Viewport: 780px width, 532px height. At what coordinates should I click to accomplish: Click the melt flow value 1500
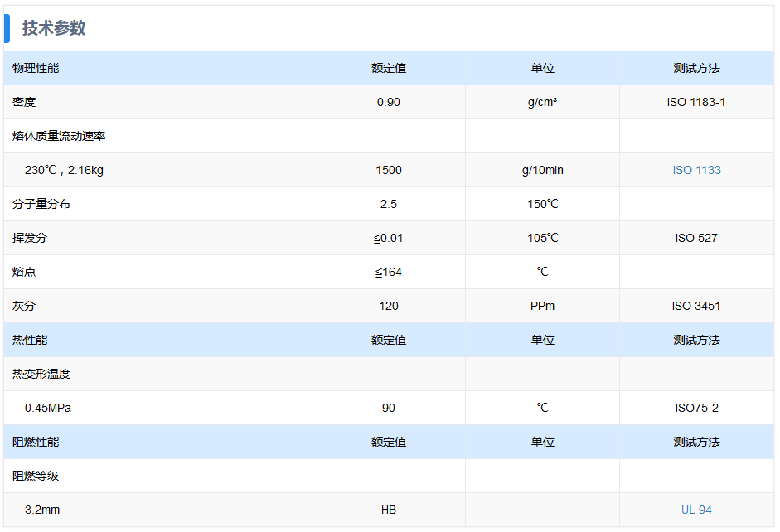pos(389,170)
